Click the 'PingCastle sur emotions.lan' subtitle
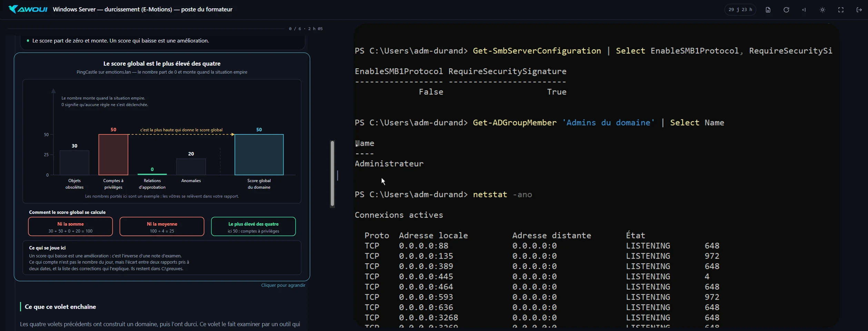Viewport: 868px width, 331px height. pos(162,72)
